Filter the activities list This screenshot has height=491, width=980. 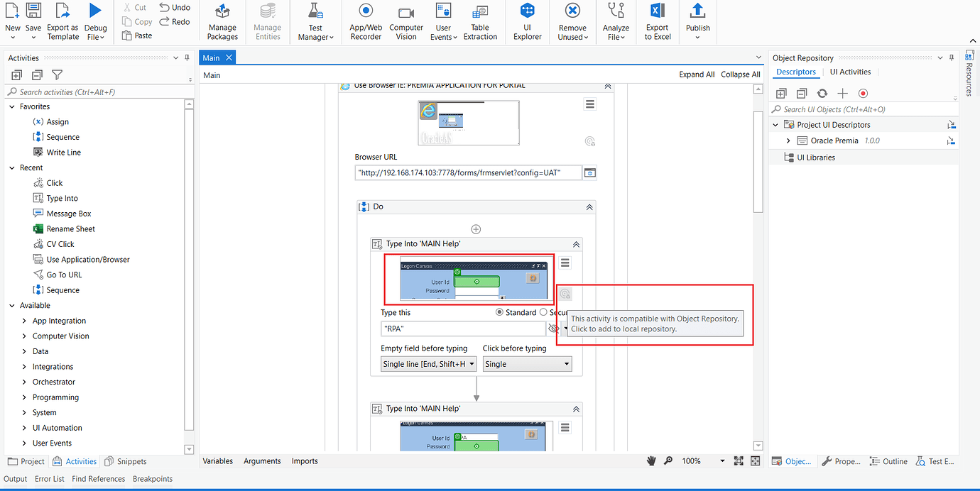[x=57, y=75]
